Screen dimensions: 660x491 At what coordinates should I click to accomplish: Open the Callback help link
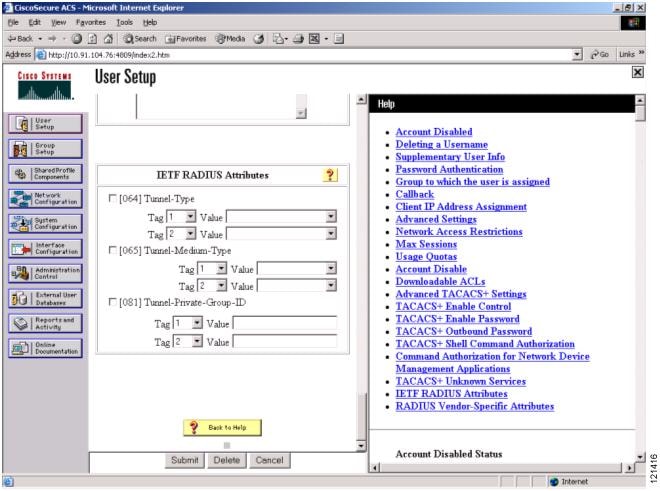(415, 194)
